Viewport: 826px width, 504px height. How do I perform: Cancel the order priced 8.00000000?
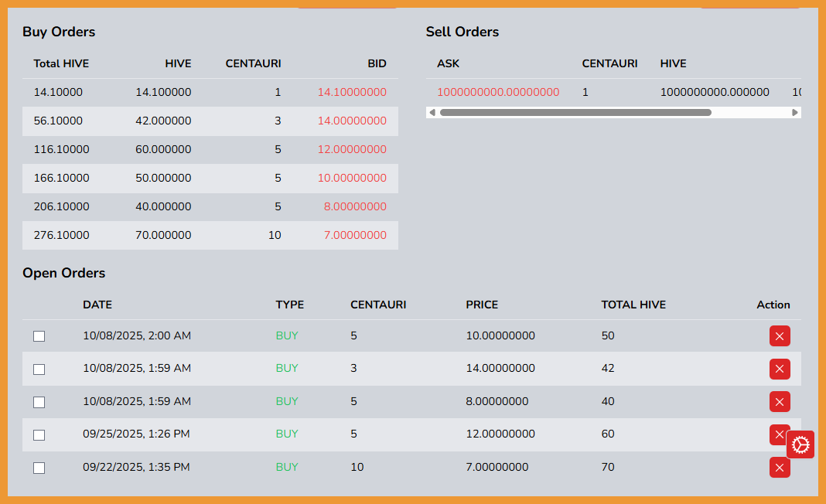[780, 402]
